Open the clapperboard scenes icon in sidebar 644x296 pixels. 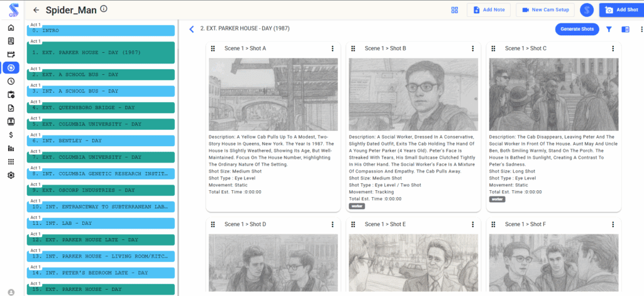click(x=11, y=54)
